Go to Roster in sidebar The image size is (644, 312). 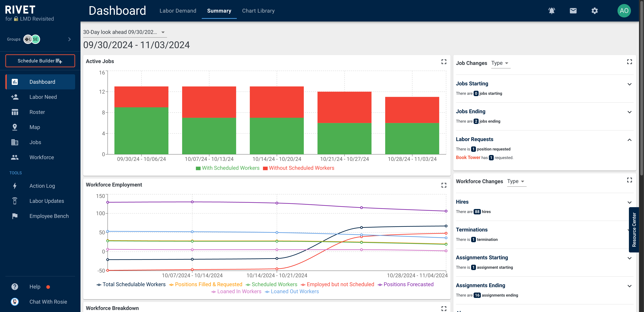(40, 112)
